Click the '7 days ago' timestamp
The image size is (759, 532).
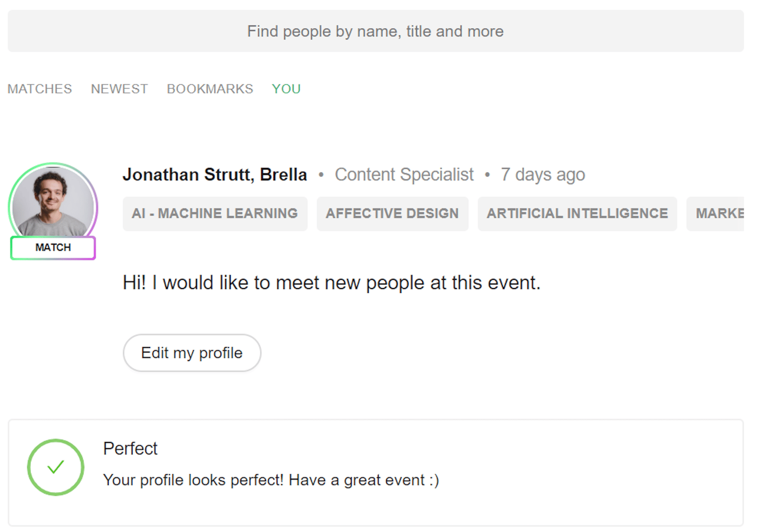point(543,175)
